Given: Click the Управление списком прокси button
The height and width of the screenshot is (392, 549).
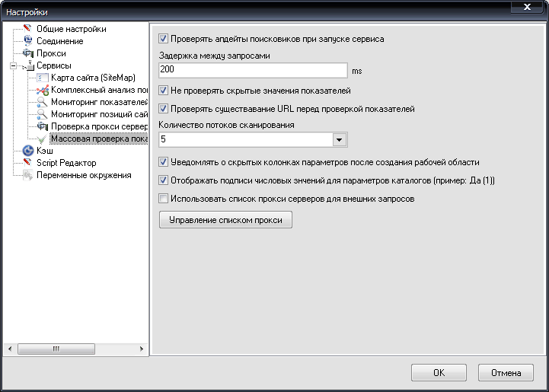Looking at the screenshot, I should 225,220.
